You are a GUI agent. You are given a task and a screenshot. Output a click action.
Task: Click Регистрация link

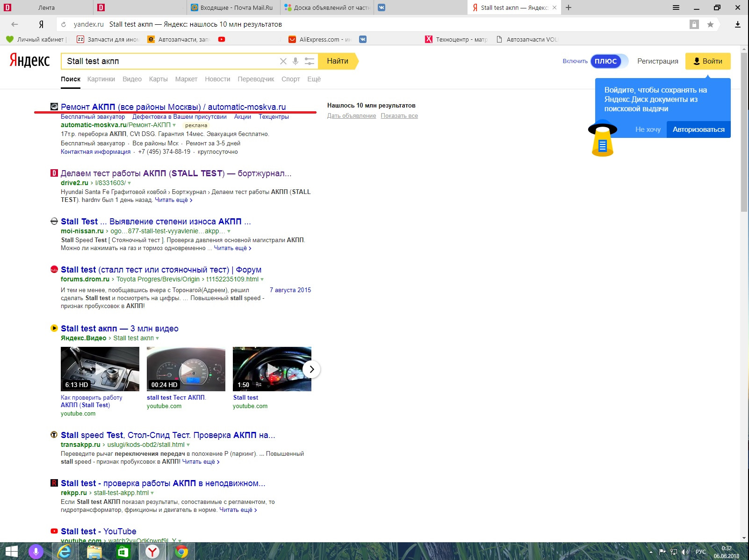657,61
